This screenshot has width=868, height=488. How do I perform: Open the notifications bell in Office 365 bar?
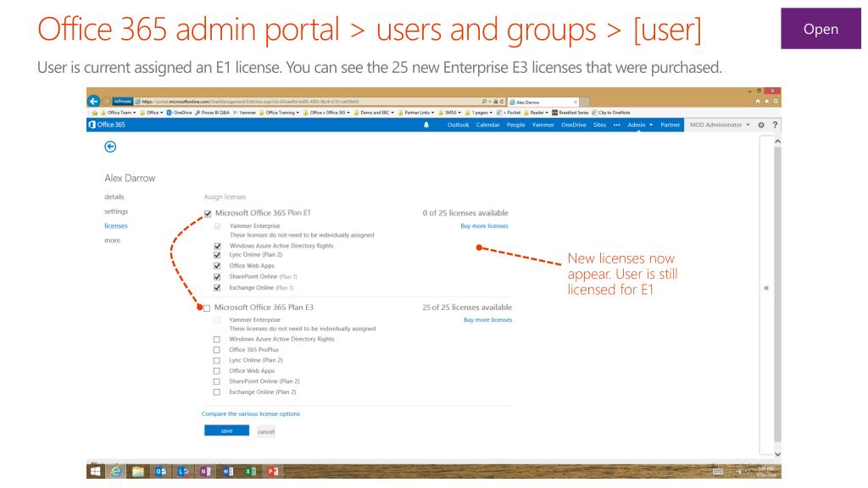426,125
